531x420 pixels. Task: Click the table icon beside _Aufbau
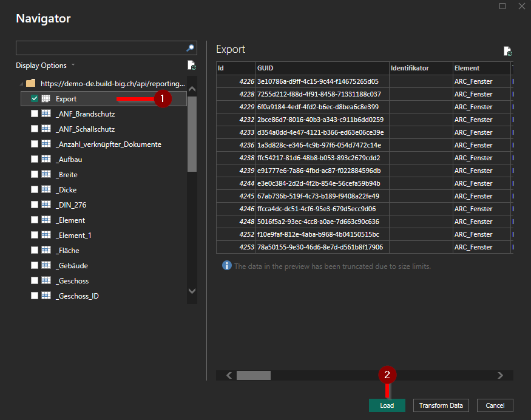tap(46, 159)
